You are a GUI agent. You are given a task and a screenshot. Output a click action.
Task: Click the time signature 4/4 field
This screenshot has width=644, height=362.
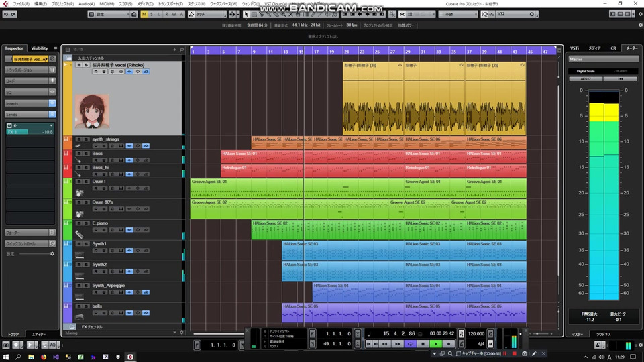(481, 343)
